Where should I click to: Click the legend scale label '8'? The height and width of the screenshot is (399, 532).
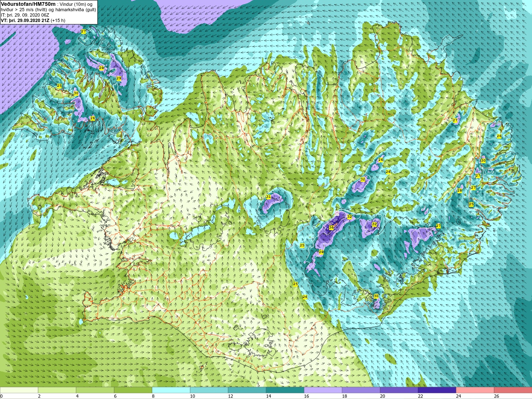pyautogui.click(x=153, y=396)
